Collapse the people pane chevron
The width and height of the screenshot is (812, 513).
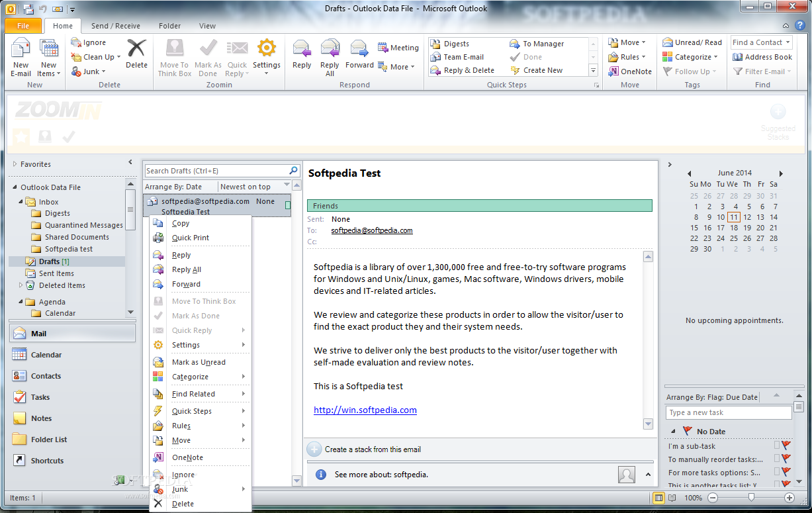(x=648, y=474)
